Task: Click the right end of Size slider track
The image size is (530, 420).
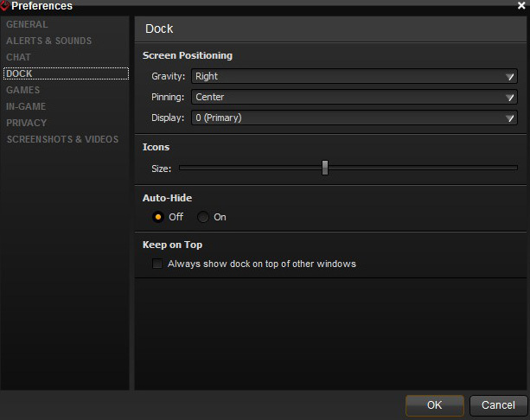Action: coord(514,168)
